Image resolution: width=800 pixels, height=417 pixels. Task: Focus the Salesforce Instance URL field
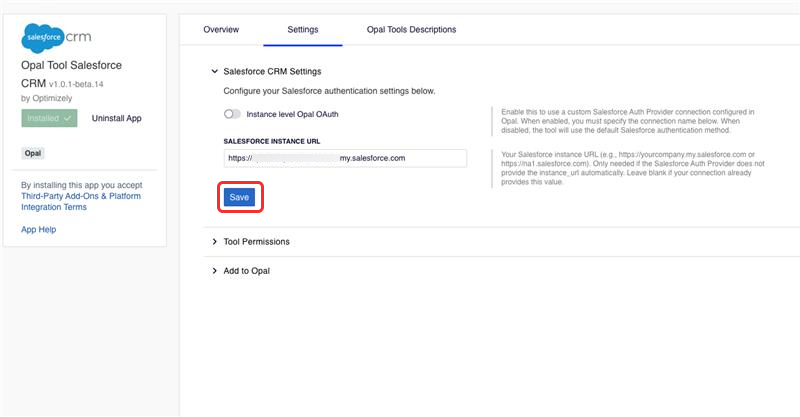[345, 158]
